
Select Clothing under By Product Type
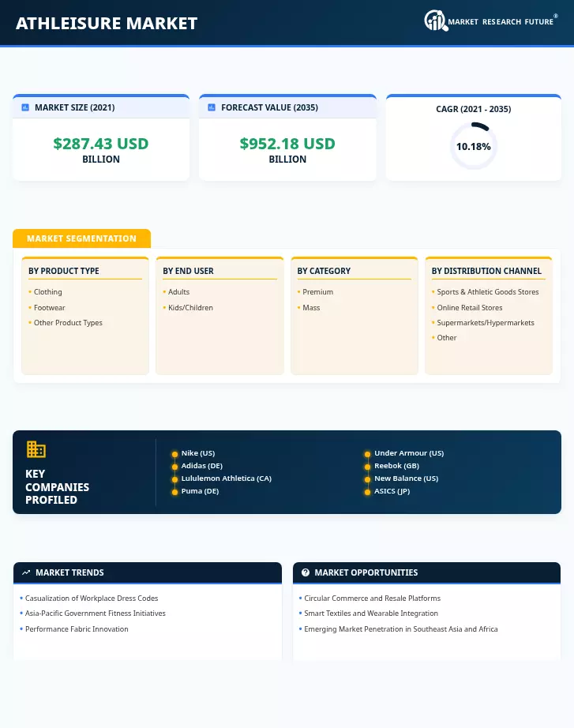tap(48, 292)
